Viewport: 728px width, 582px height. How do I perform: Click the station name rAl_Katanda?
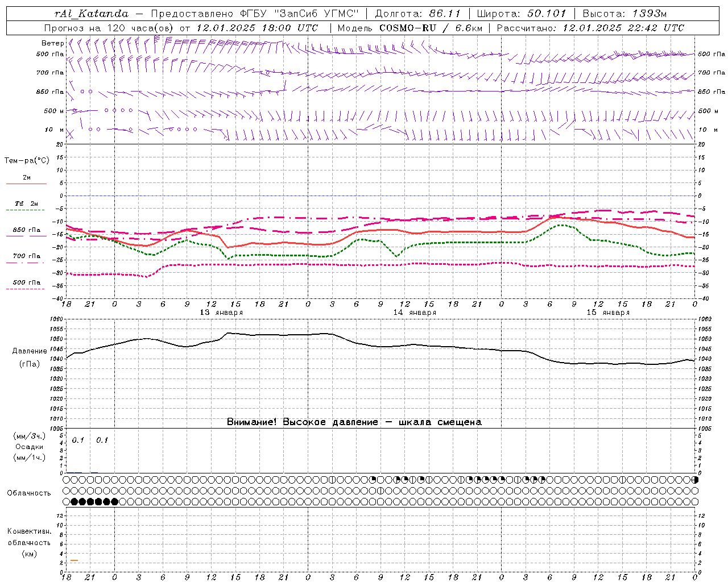pos(92,14)
